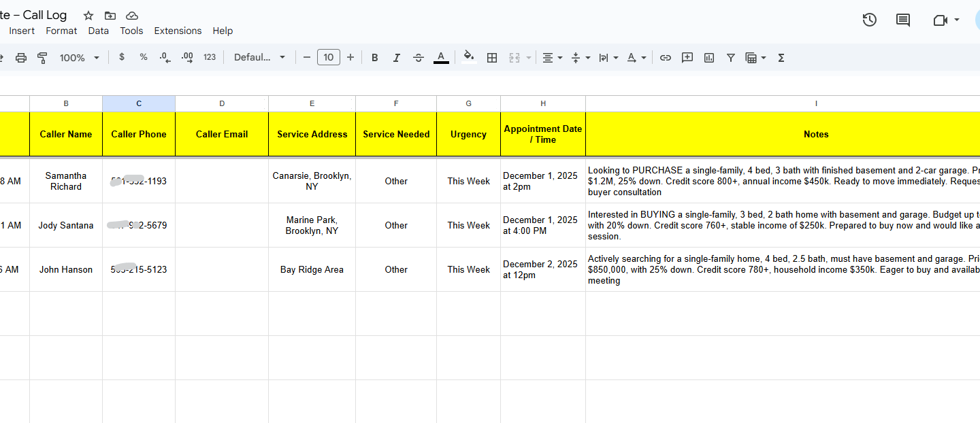
Task: Print the spreadsheet
Action: 21,58
